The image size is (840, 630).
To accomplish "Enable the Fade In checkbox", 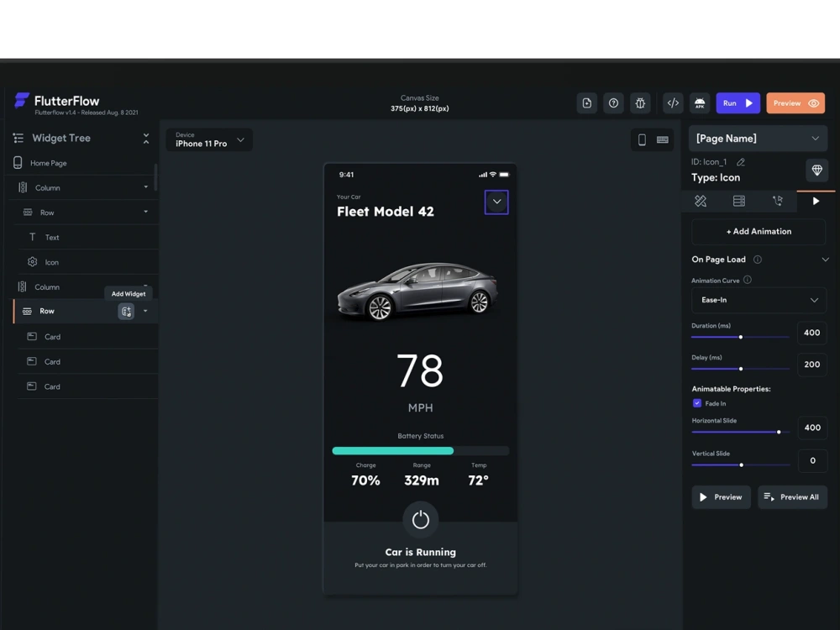I will (x=696, y=403).
